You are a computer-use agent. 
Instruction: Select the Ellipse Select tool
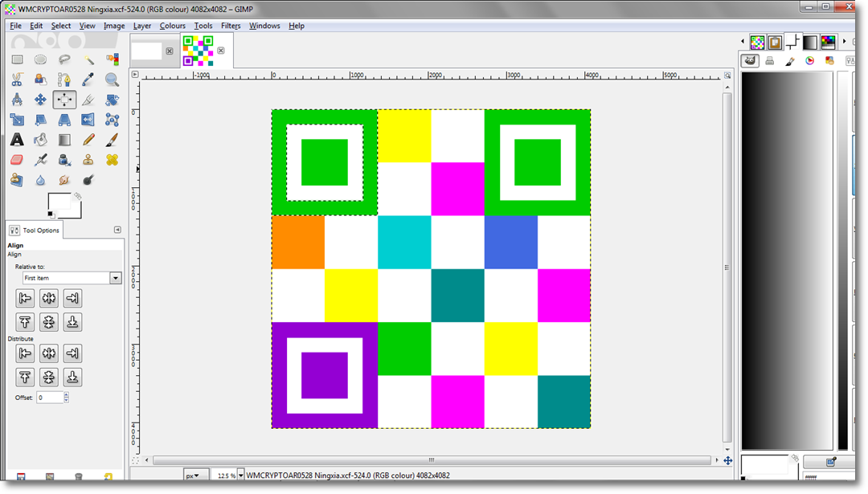pos(40,59)
